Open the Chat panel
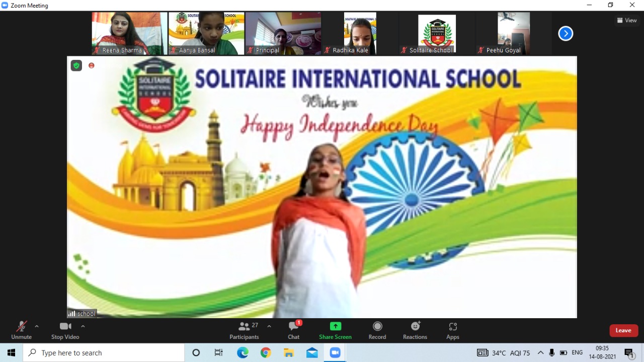644x362 pixels. 294,330
